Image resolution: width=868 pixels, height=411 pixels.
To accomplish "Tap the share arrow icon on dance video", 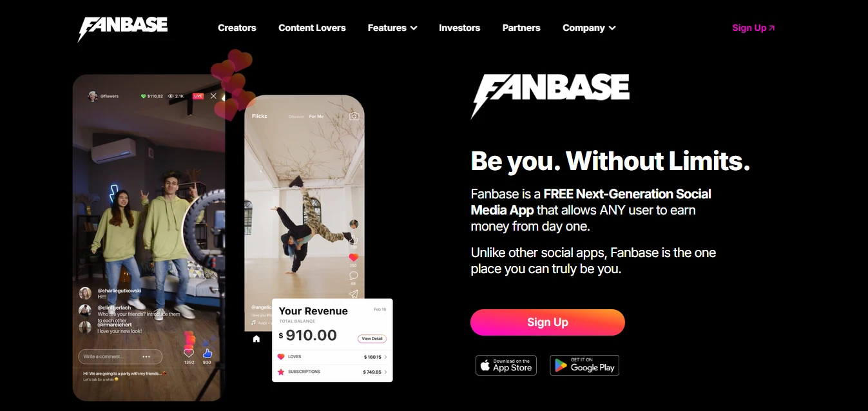I will pos(353,294).
